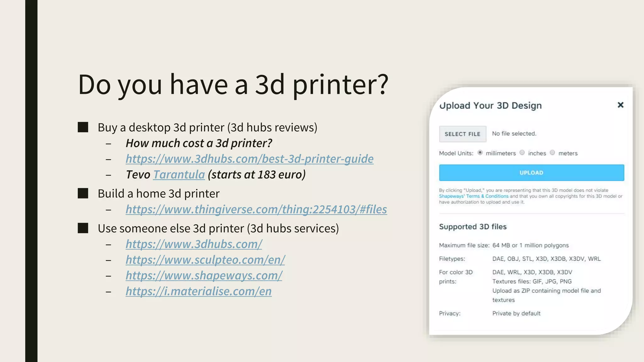Click 'Private by default' privacy value
This screenshot has height=362, width=644.
(516, 313)
